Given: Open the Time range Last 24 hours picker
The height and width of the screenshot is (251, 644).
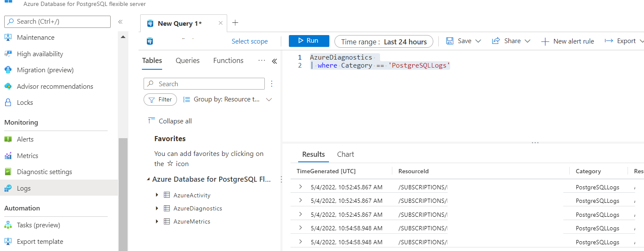Looking at the screenshot, I should click(384, 41).
